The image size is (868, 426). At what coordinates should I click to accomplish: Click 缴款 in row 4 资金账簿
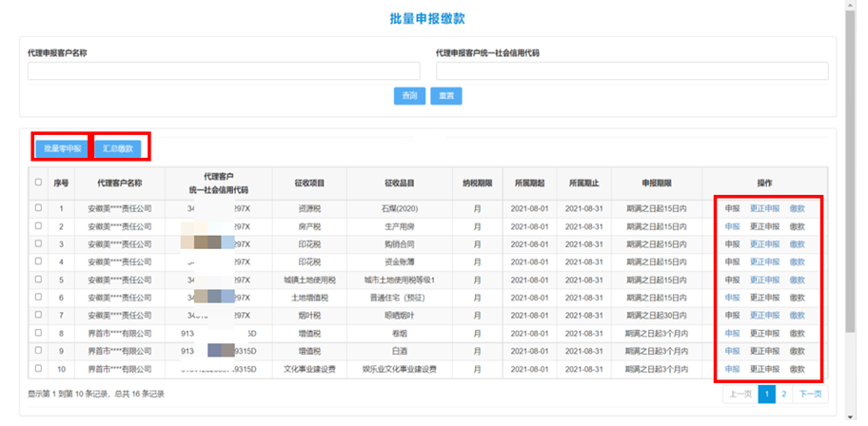[x=798, y=261]
